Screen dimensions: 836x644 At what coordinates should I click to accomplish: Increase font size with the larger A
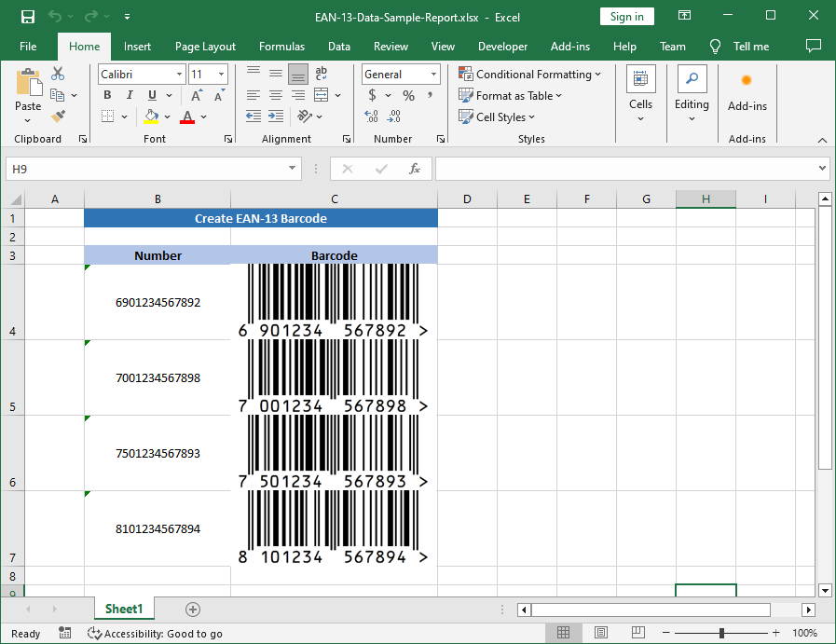pyautogui.click(x=197, y=95)
